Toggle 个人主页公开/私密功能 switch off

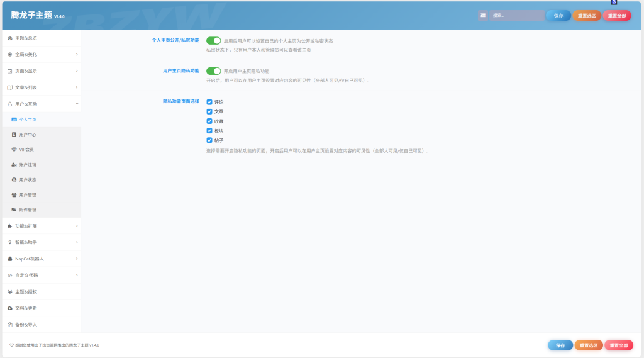pyautogui.click(x=214, y=41)
